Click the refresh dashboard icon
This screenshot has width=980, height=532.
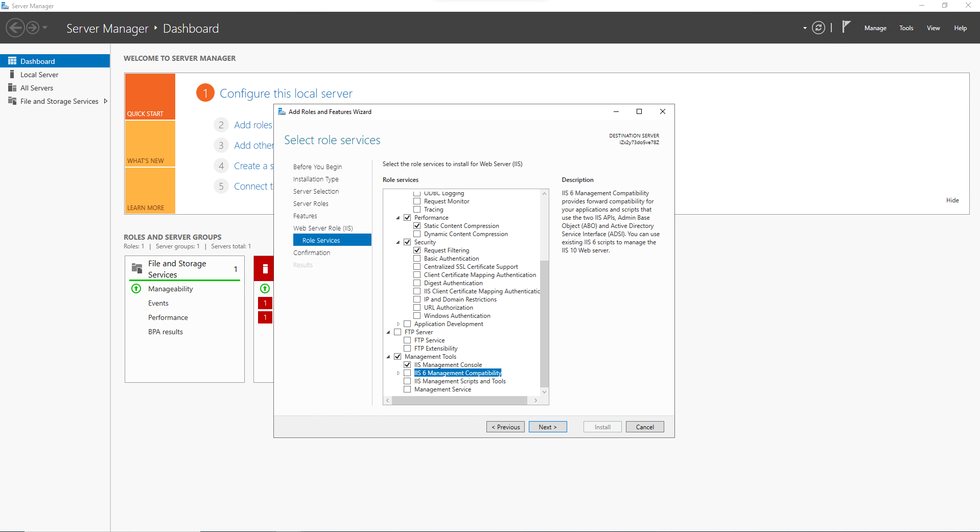click(x=819, y=28)
